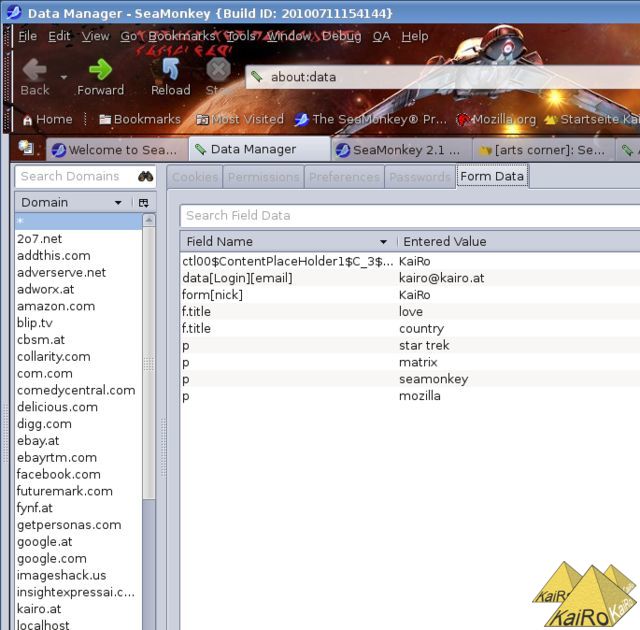Select imageshack.us in the domain list

(x=78, y=575)
